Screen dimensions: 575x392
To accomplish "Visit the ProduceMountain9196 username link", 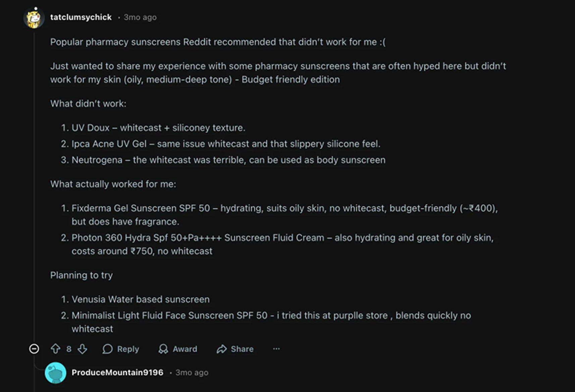I will coord(117,373).
